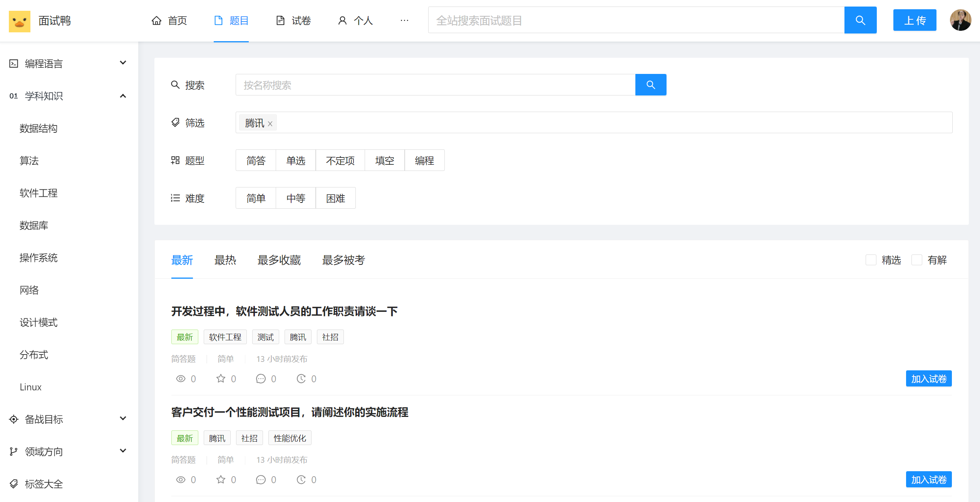
Task: Select the 编程 question type
Action: 424,160
